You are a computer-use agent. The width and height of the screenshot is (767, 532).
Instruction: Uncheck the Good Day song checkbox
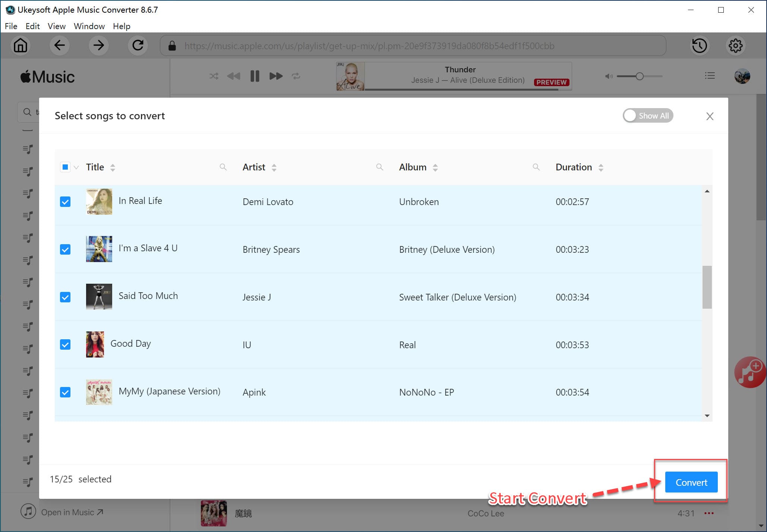tap(65, 344)
